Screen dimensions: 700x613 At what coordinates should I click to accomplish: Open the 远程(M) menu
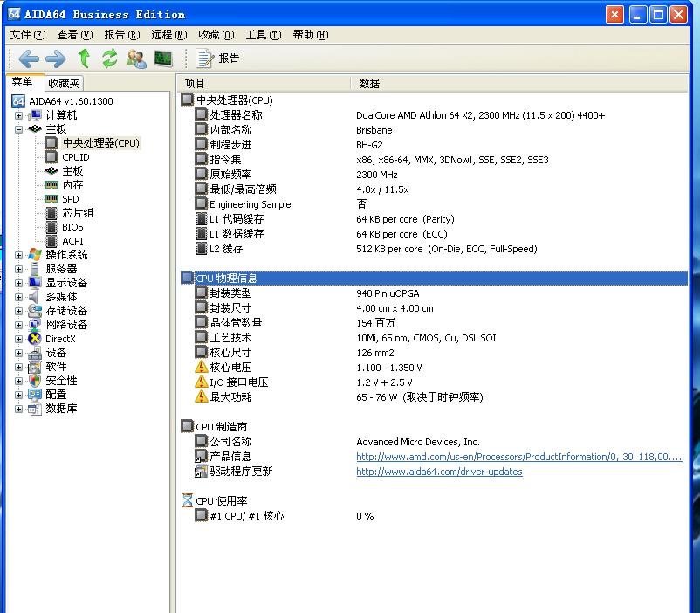click(x=168, y=35)
